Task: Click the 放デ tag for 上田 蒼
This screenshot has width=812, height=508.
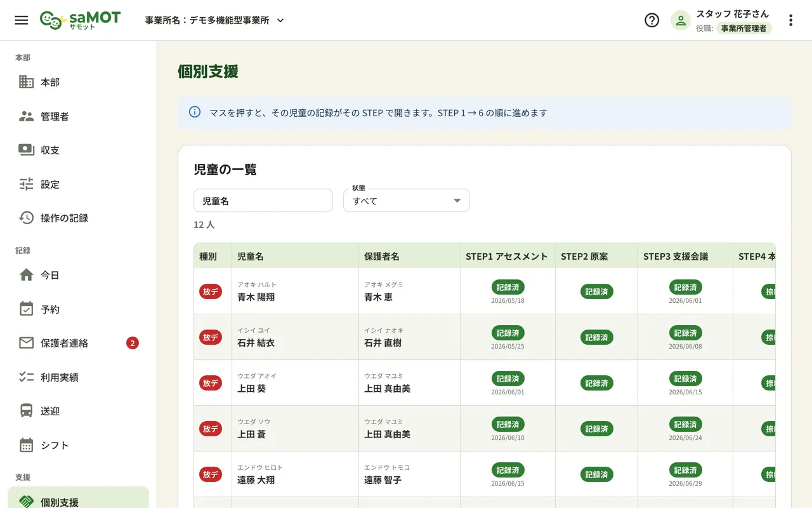Action: pos(211,429)
